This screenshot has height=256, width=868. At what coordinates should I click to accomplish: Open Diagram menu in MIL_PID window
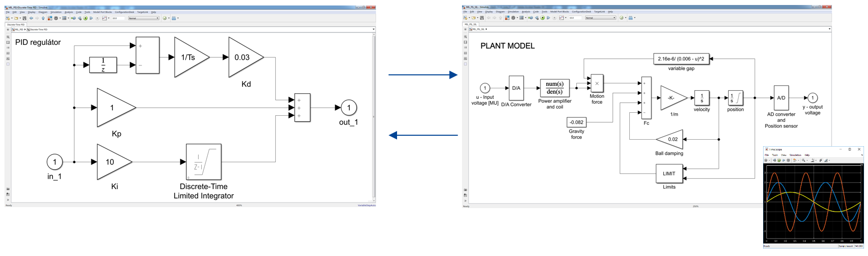click(43, 12)
